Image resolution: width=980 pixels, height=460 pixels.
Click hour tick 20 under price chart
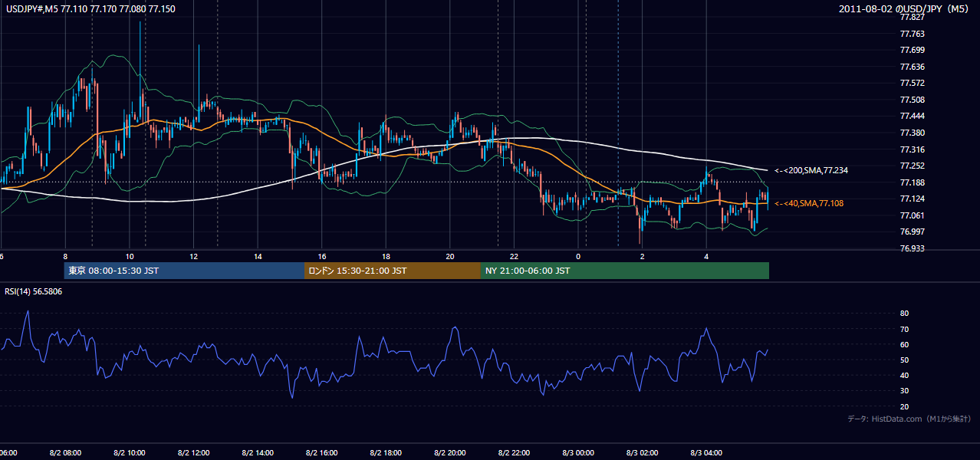coord(450,257)
